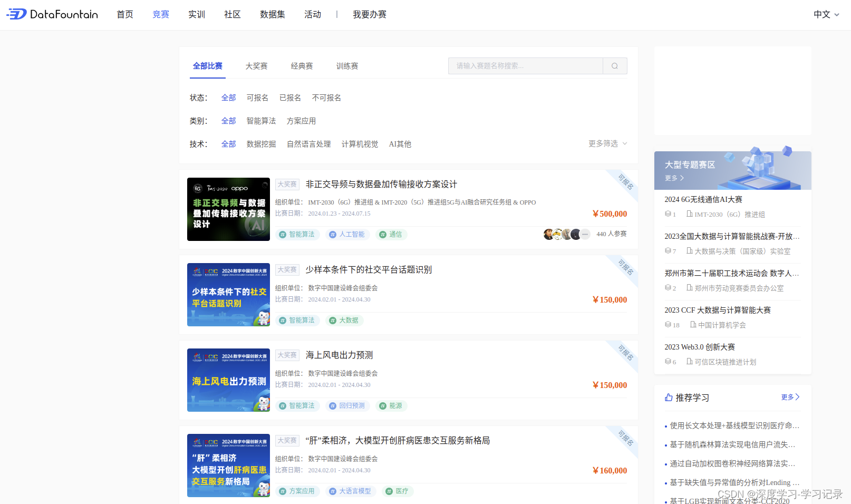The width and height of the screenshot is (851, 504).
Task: Open 海上风电出力预测 thumbnail image
Action: pos(228,380)
